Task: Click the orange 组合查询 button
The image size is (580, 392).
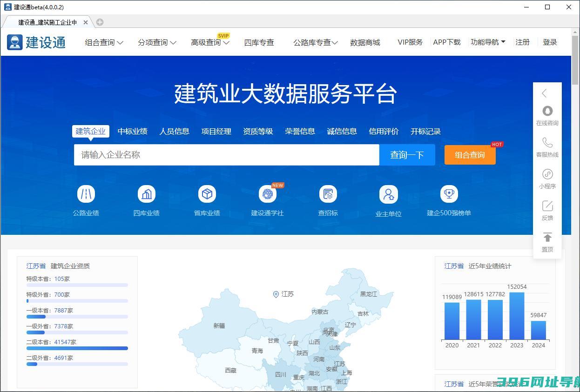Action: 470,155
